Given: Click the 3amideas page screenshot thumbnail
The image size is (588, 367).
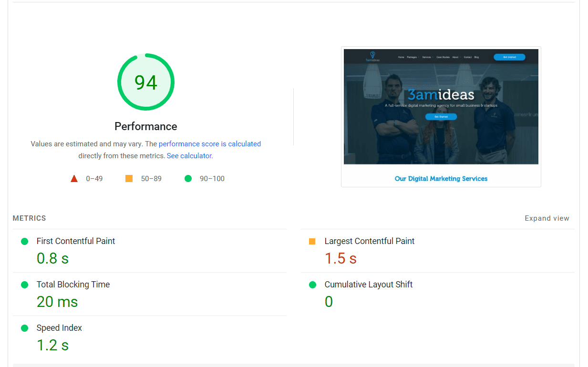Looking at the screenshot, I should click(441, 117).
